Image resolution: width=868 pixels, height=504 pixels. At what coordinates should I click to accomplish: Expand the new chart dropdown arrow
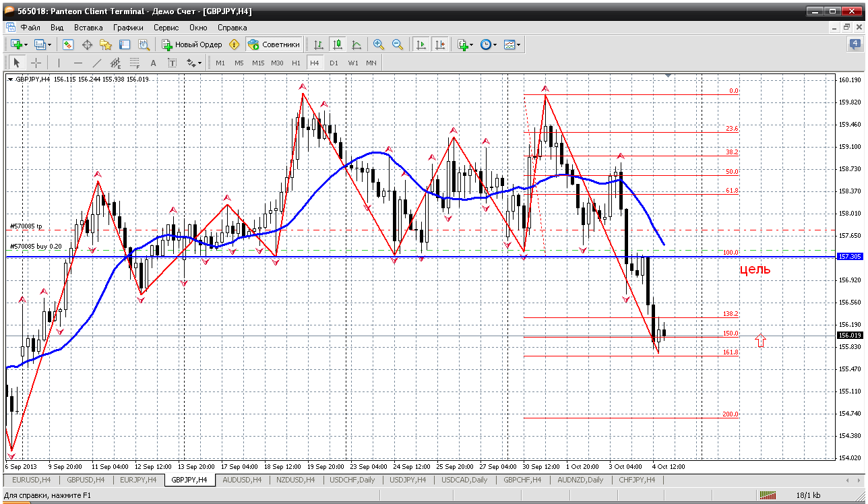(26, 44)
